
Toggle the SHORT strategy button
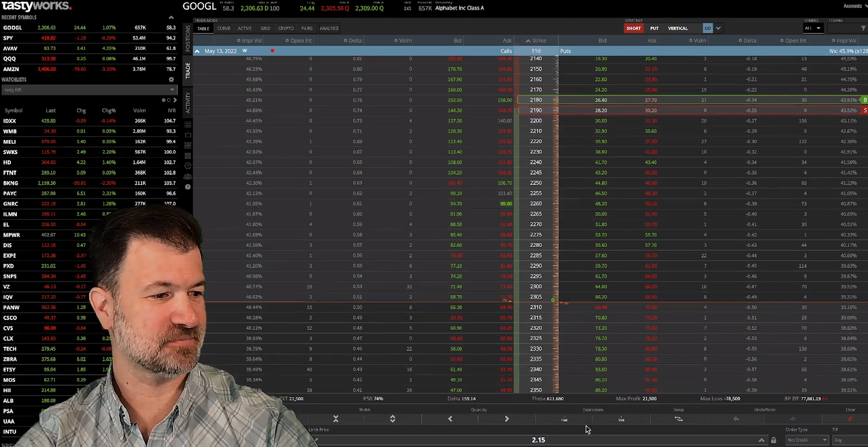(634, 28)
